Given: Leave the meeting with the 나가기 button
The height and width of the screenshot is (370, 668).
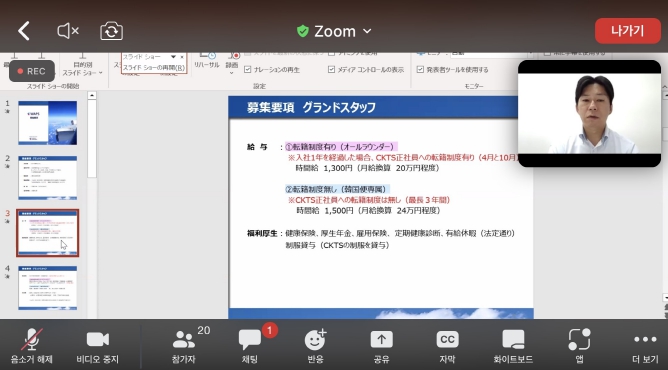Looking at the screenshot, I should 628,31.
